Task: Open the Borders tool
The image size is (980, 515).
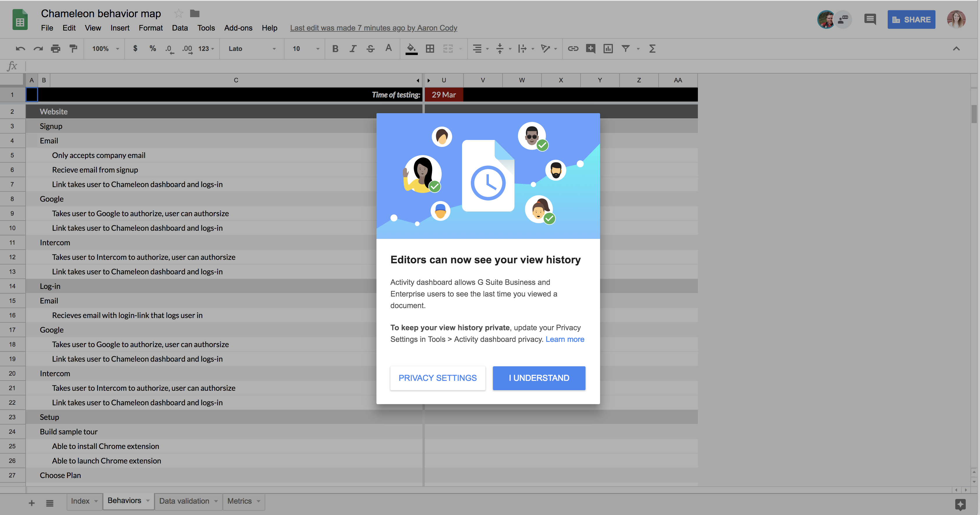Action: (x=430, y=49)
